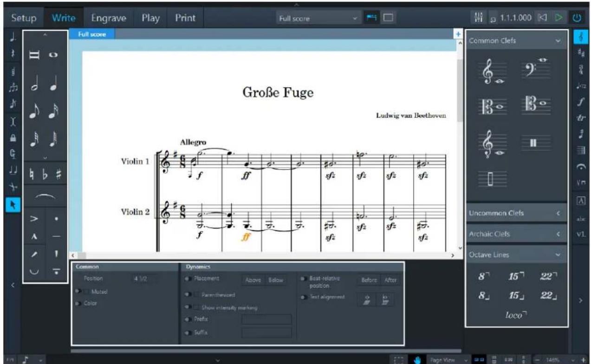Enable the Text alignment switch

pyautogui.click(x=303, y=297)
